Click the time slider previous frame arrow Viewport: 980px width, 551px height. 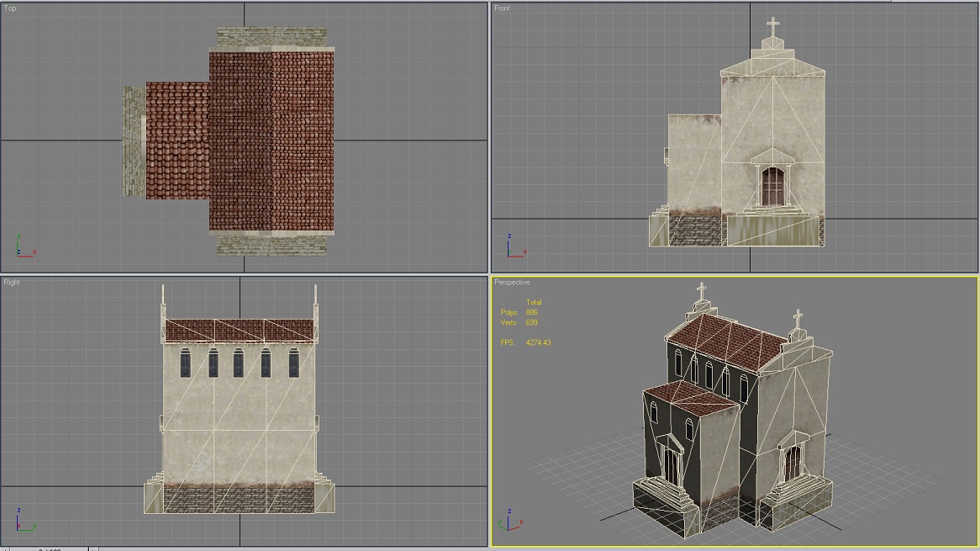[x=3, y=549]
